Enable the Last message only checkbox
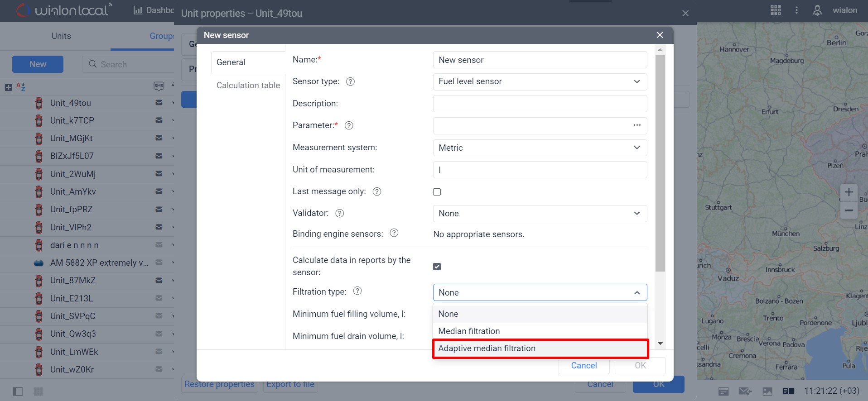This screenshot has height=401, width=868. click(x=437, y=192)
